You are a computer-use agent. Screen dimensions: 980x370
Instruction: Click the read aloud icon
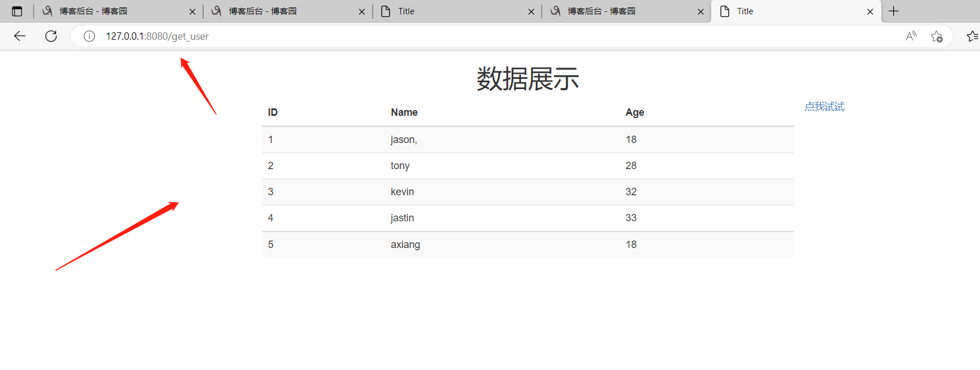[x=911, y=36]
